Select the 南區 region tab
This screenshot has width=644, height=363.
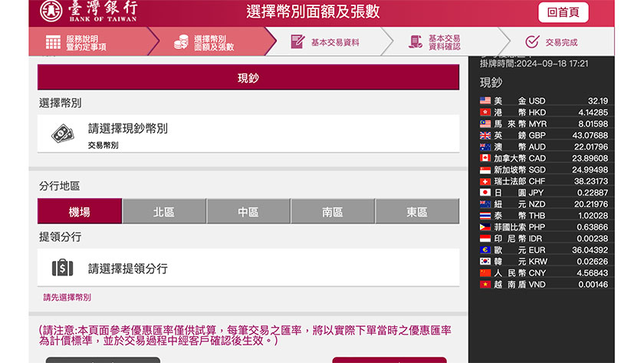[x=333, y=212]
